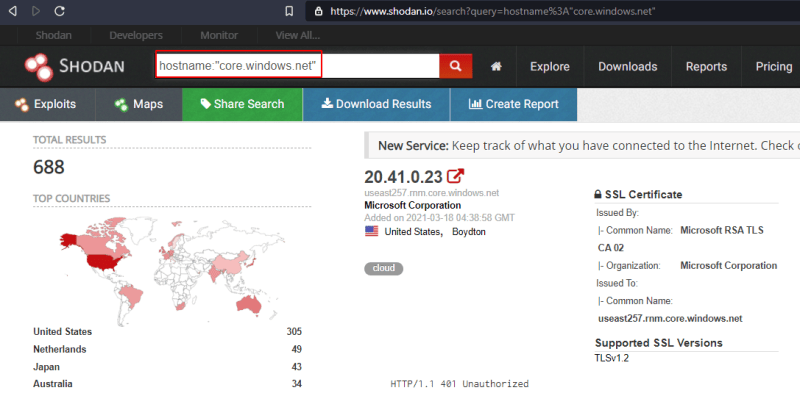This screenshot has height=393, width=800.
Task: Go to home via the house icon
Action: [496, 66]
